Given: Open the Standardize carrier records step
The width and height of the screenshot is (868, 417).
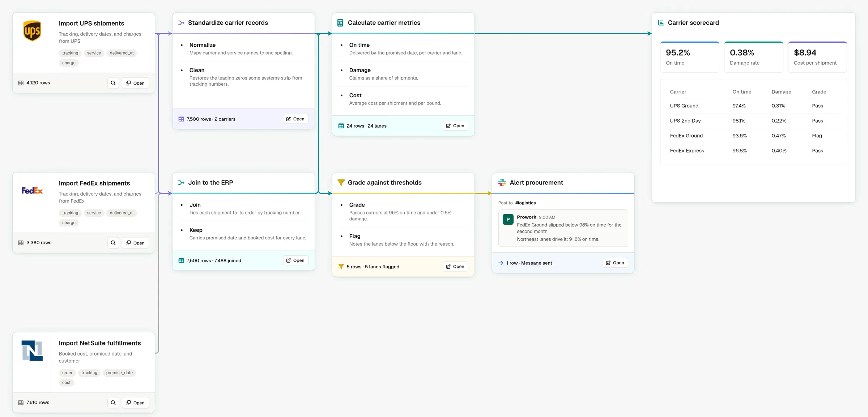Looking at the screenshot, I should pos(295,119).
